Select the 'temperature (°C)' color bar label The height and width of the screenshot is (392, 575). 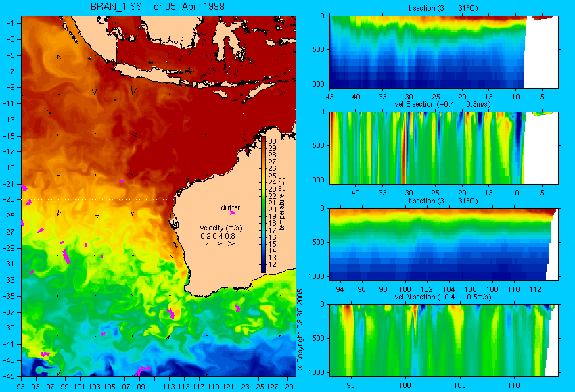coord(281,204)
